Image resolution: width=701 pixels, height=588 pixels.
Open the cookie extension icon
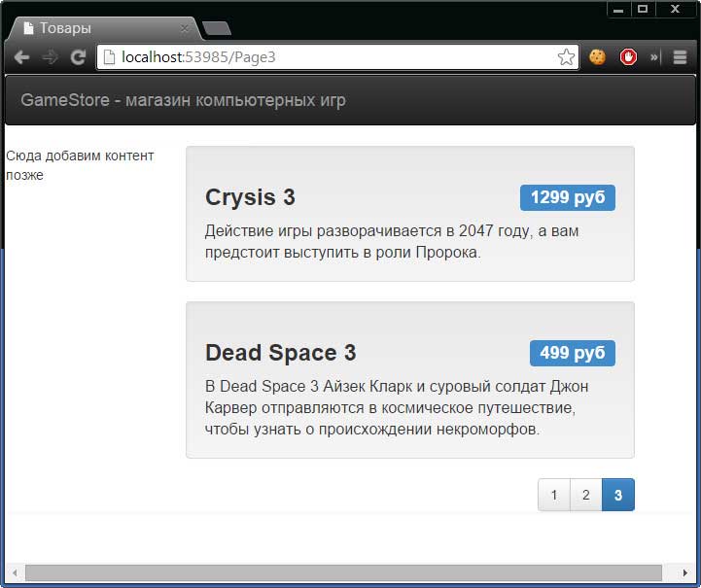(597, 57)
